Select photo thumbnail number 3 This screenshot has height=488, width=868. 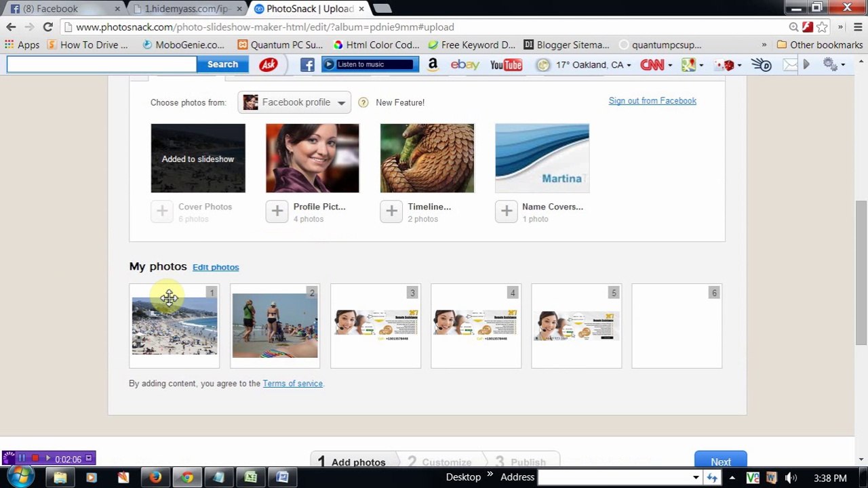pos(375,326)
